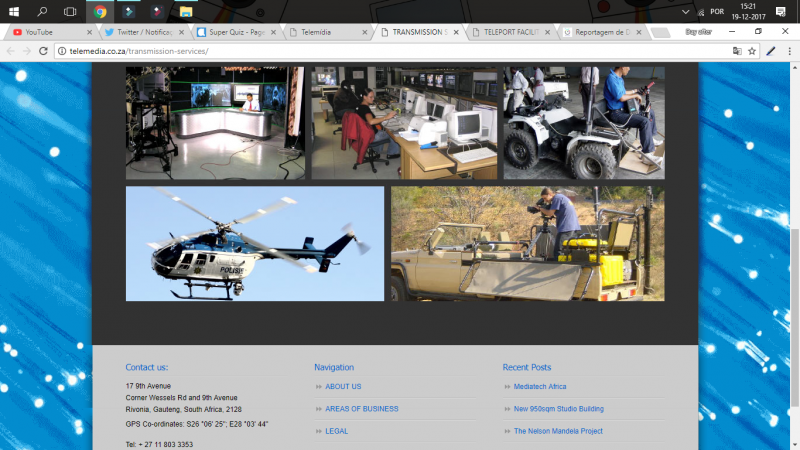
Task: Open the control room operator photo
Action: [404, 123]
